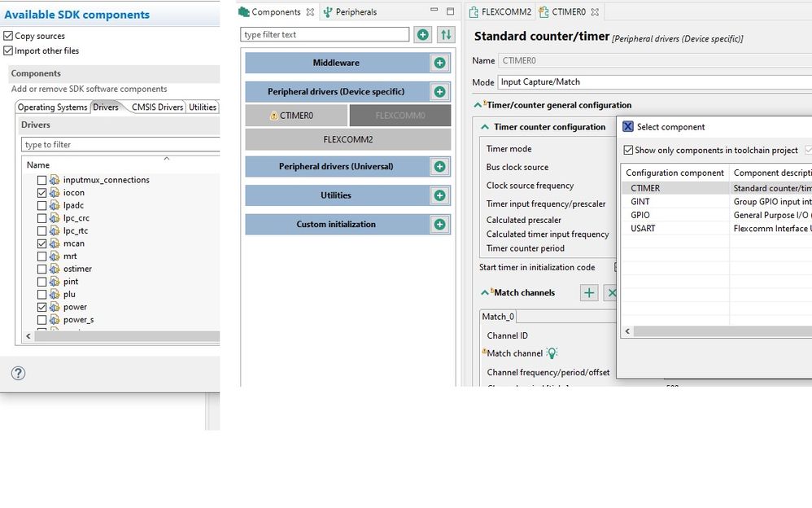Click the Name column sort arrow
This screenshot has width=812, height=508.
pyautogui.click(x=167, y=159)
